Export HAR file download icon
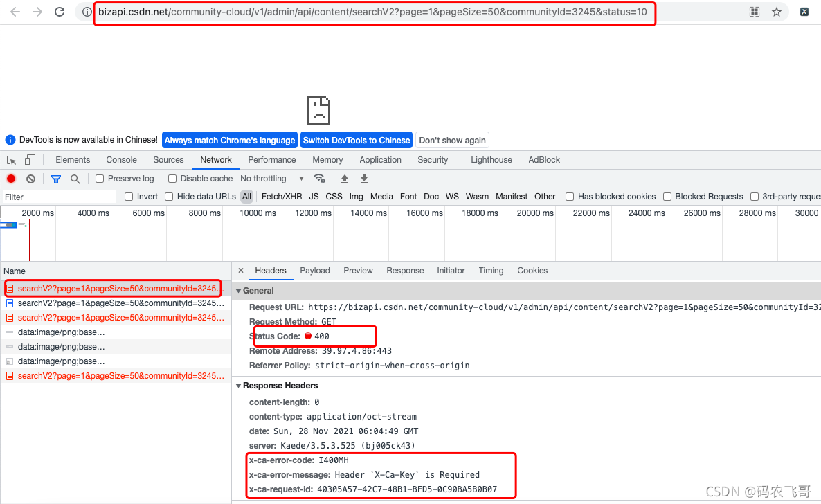Viewport: 821px width, 504px height. (x=364, y=179)
